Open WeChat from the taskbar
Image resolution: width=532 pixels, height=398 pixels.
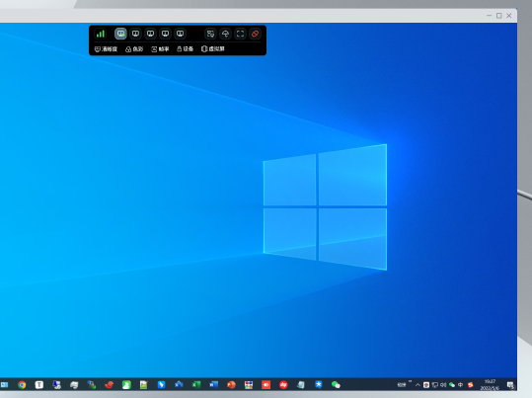336,385
